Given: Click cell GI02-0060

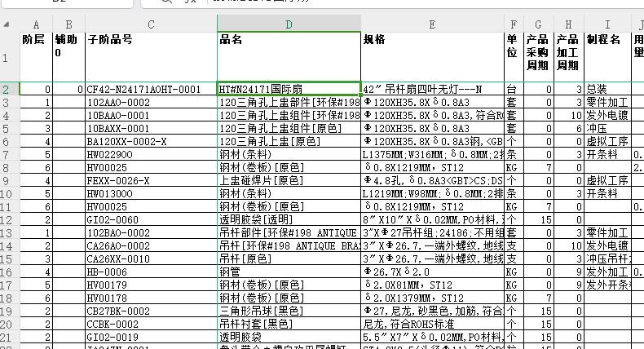Looking at the screenshot, I should pyautogui.click(x=151, y=219).
